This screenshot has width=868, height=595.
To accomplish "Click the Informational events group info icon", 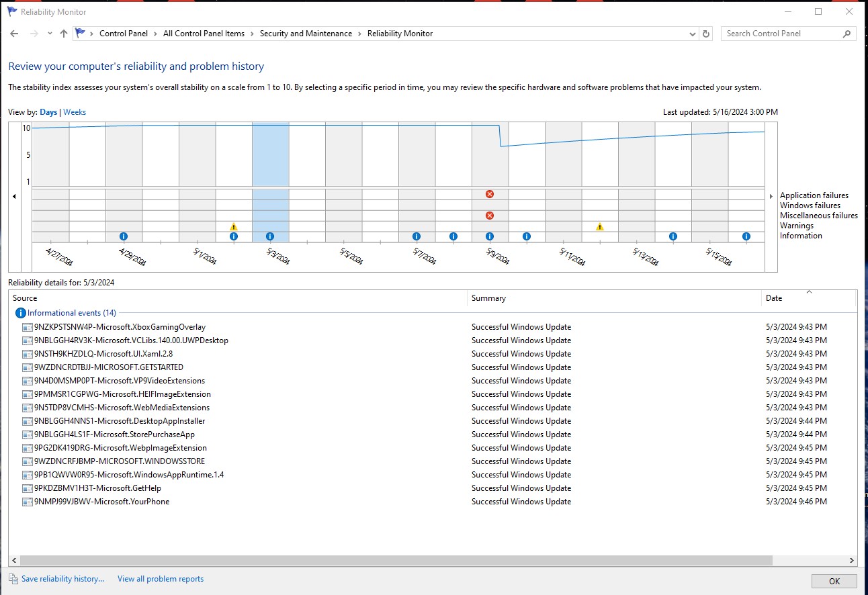I will click(21, 313).
